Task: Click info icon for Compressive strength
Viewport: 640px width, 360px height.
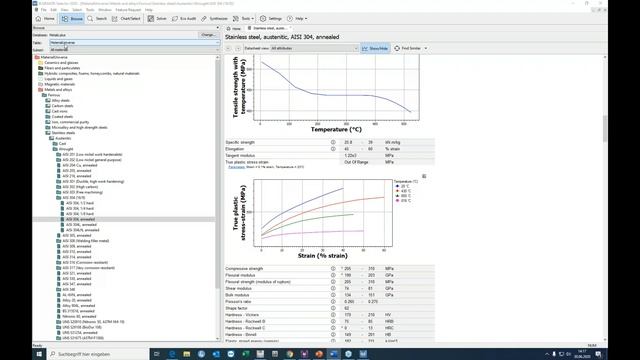Action: (x=333, y=269)
